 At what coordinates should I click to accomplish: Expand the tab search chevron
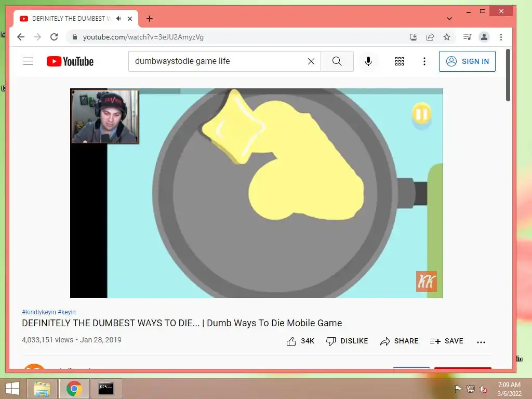coord(449,19)
